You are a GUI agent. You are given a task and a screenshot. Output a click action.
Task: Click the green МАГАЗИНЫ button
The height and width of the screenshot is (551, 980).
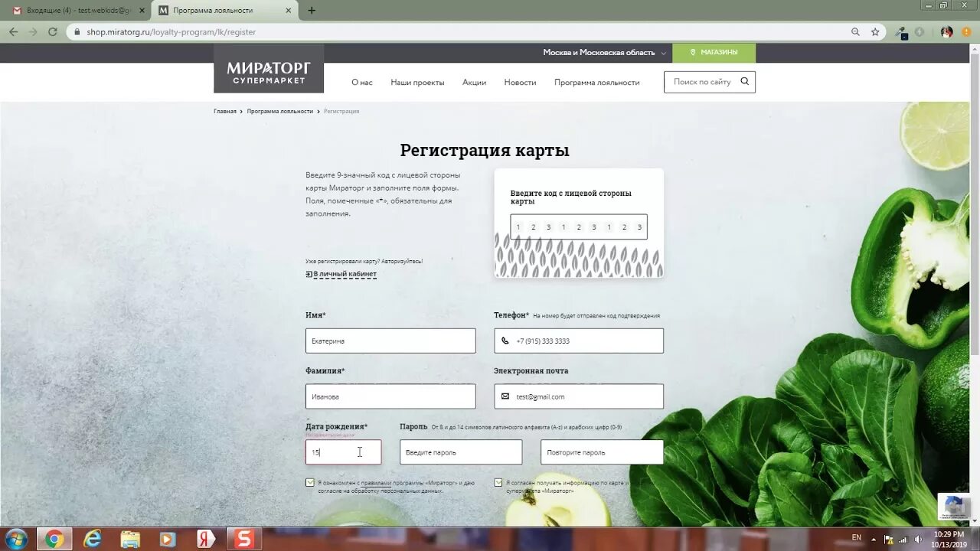point(714,53)
